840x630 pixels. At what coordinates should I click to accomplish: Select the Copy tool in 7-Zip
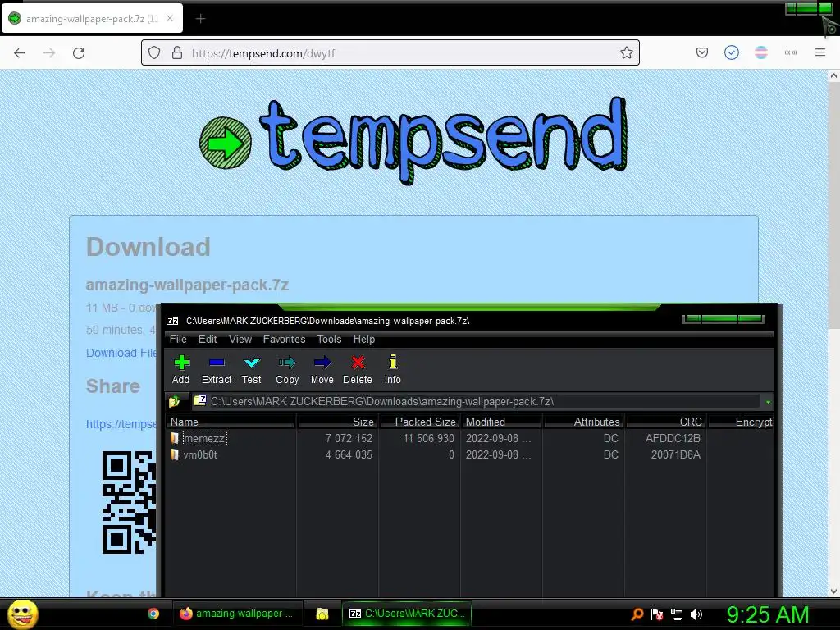287,370
